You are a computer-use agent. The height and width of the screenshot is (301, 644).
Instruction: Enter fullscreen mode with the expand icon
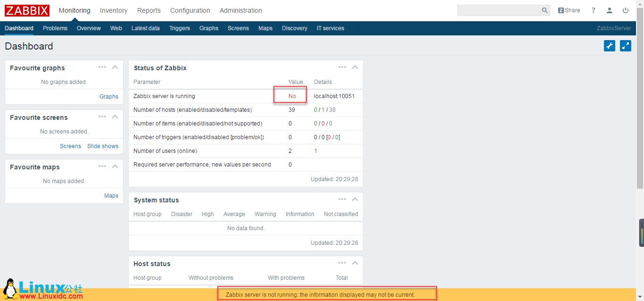625,46
